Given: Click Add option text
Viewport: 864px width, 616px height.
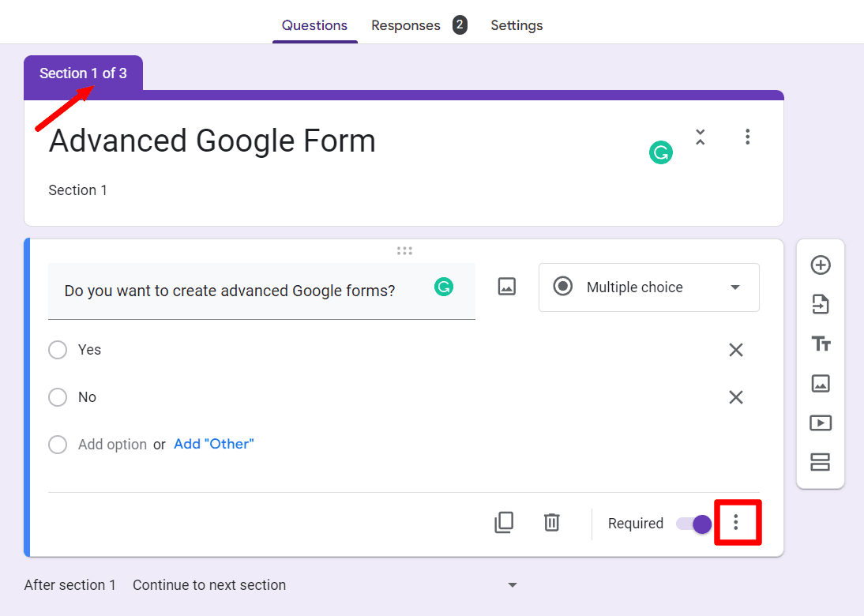Looking at the screenshot, I should [x=112, y=445].
